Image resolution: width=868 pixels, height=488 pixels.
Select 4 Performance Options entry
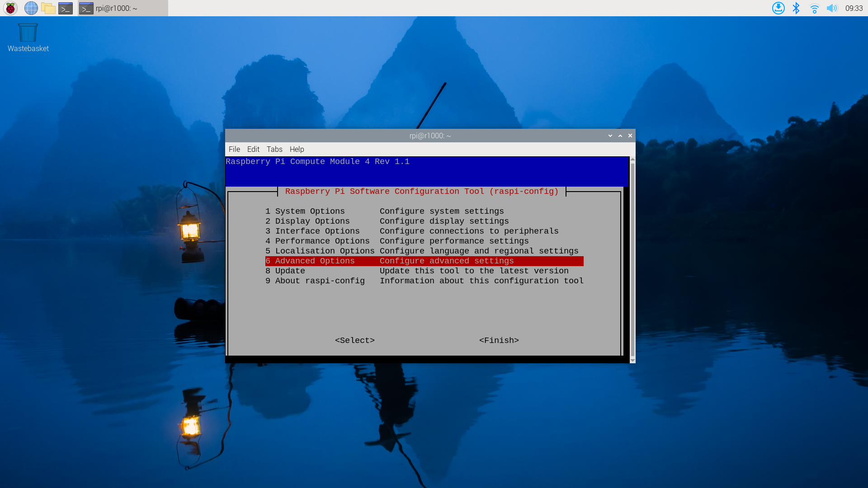[424, 241]
